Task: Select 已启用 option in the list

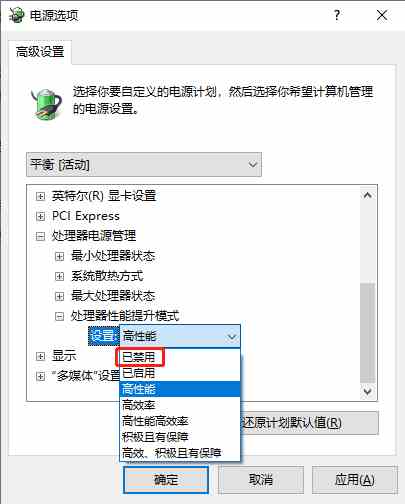Action: [180, 373]
